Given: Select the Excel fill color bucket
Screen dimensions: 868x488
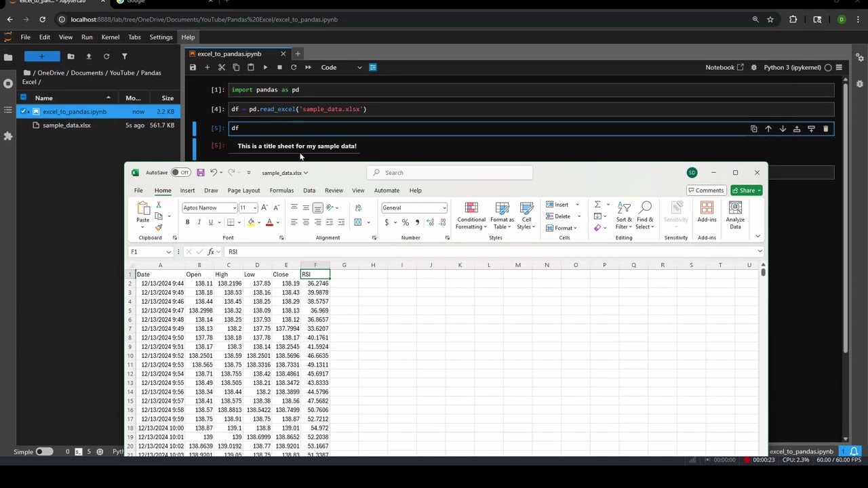Looking at the screenshot, I should tap(251, 222).
